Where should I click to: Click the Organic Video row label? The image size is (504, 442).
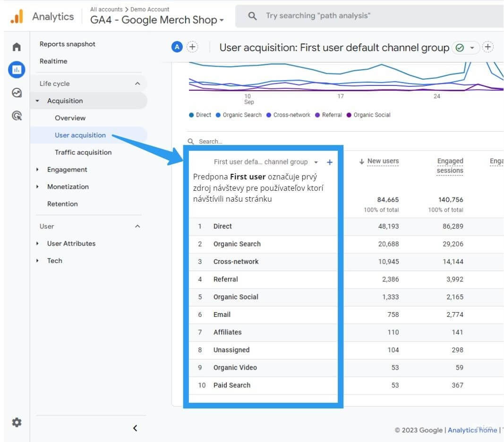pos(235,368)
